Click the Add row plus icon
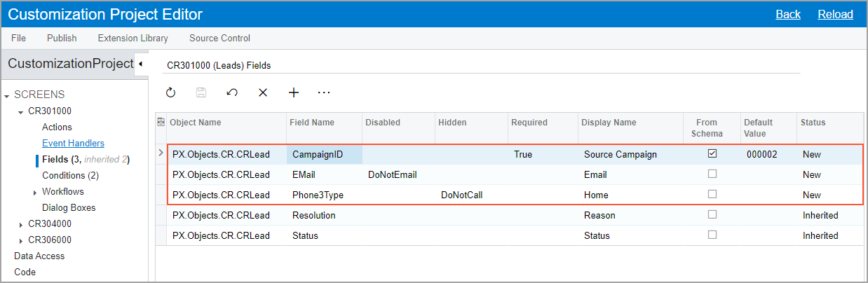 point(294,92)
